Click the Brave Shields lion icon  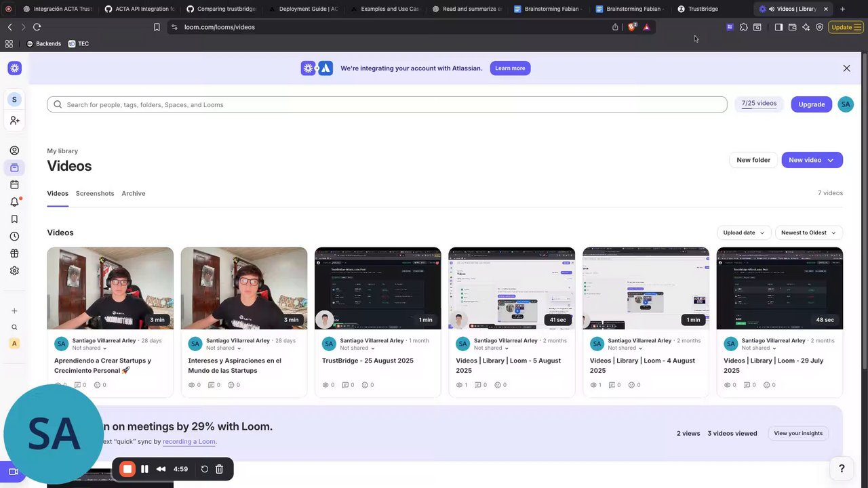click(632, 27)
